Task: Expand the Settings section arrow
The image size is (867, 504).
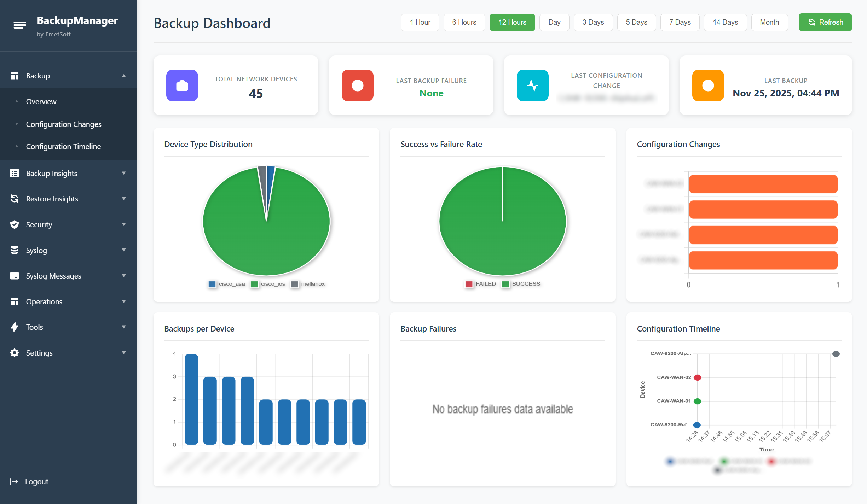Action: pos(124,353)
